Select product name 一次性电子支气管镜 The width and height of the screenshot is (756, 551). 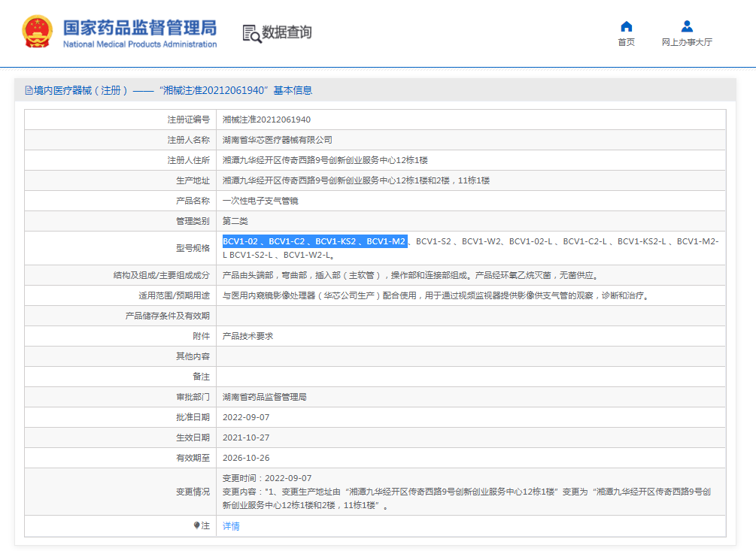pos(260,201)
